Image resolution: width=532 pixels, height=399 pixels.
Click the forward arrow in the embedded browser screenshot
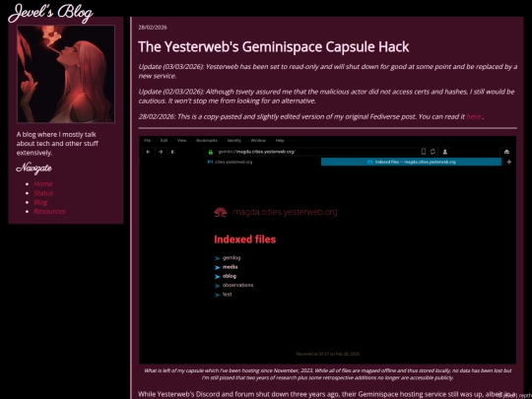click(161, 152)
